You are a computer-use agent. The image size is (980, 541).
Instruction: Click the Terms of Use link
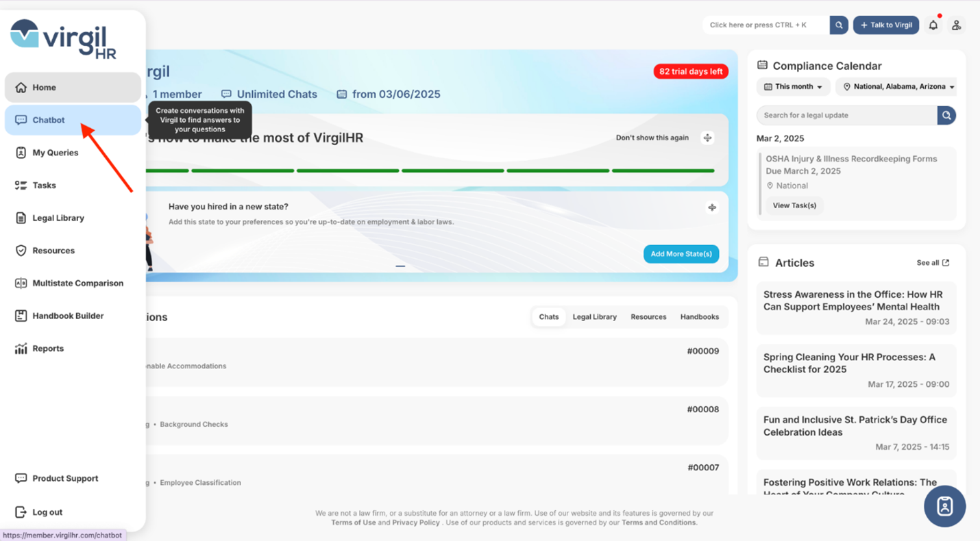[x=353, y=523]
